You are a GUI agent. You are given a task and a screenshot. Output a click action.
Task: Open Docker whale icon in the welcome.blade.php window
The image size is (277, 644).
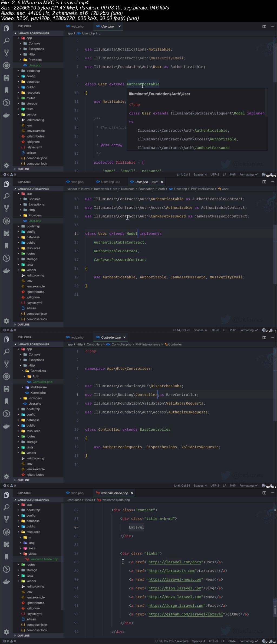[6, 582]
